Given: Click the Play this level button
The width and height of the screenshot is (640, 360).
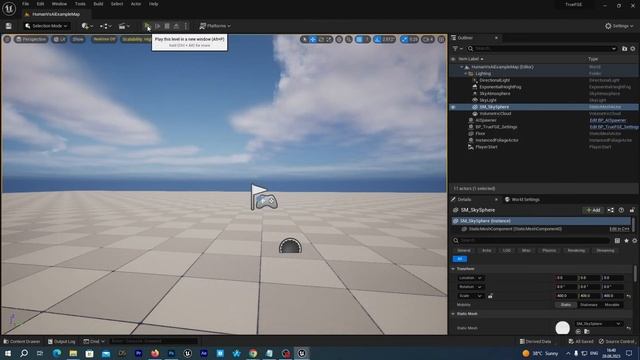Looking at the screenshot, I should pos(147,26).
